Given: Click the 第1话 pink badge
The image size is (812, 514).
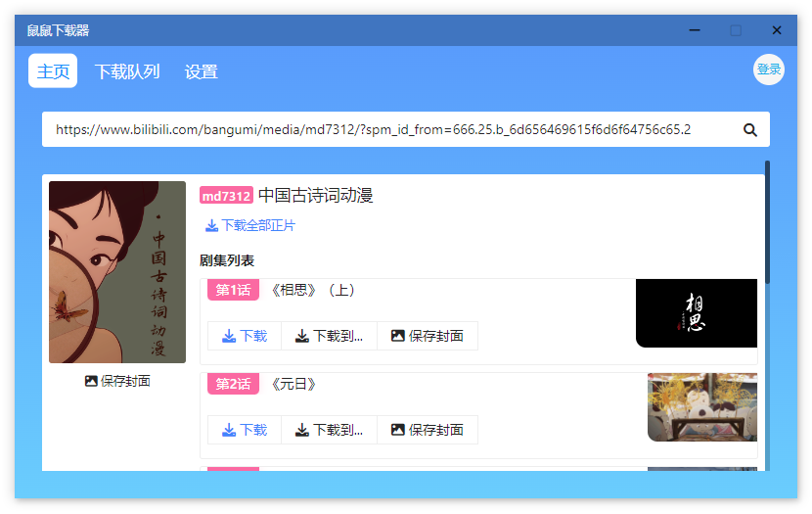Looking at the screenshot, I should click(x=233, y=290).
